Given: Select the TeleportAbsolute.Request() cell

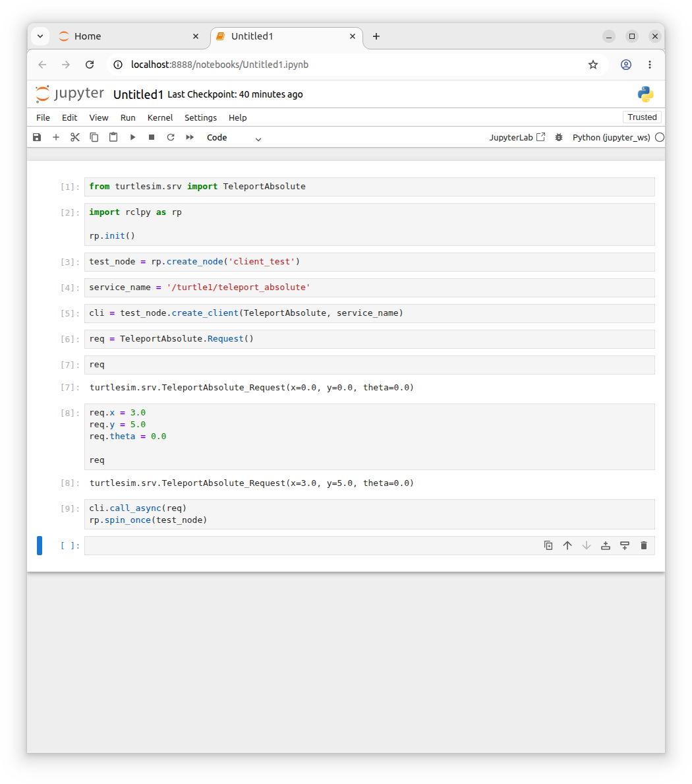Looking at the screenshot, I should point(369,339).
